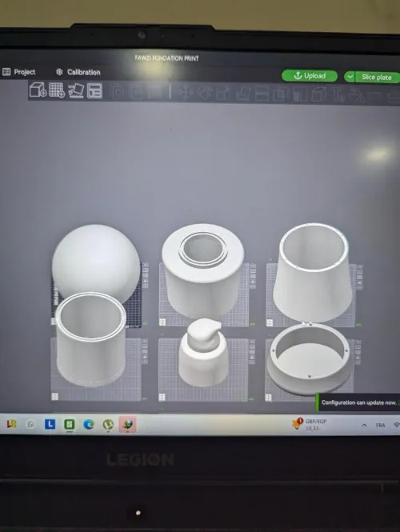Remove the cone shade plate (X icon)
Screen dimensions: 400x532
(x=360, y=267)
